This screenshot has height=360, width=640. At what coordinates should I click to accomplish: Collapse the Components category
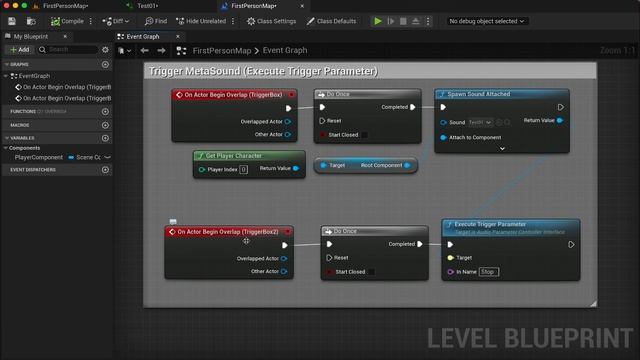coord(6,148)
